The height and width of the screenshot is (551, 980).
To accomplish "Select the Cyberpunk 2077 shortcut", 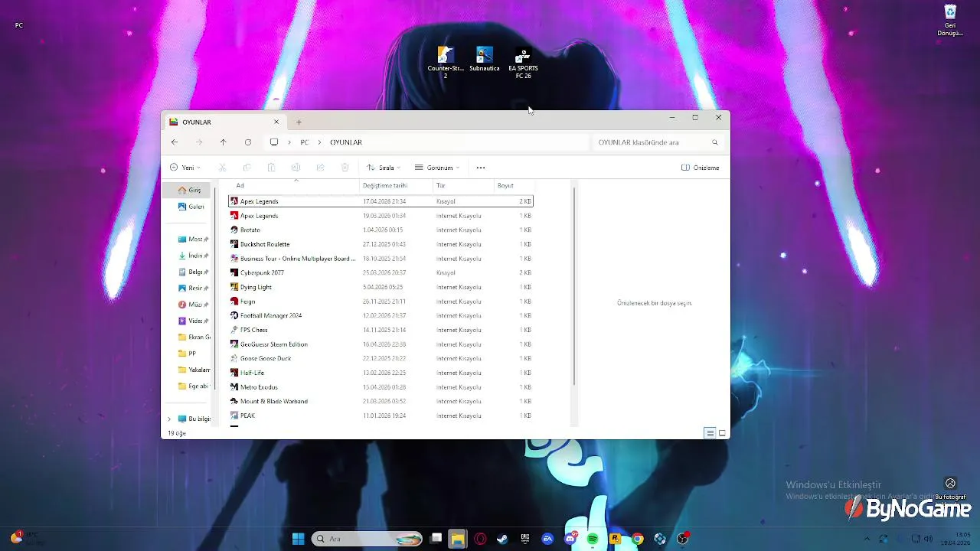I will point(381,272).
